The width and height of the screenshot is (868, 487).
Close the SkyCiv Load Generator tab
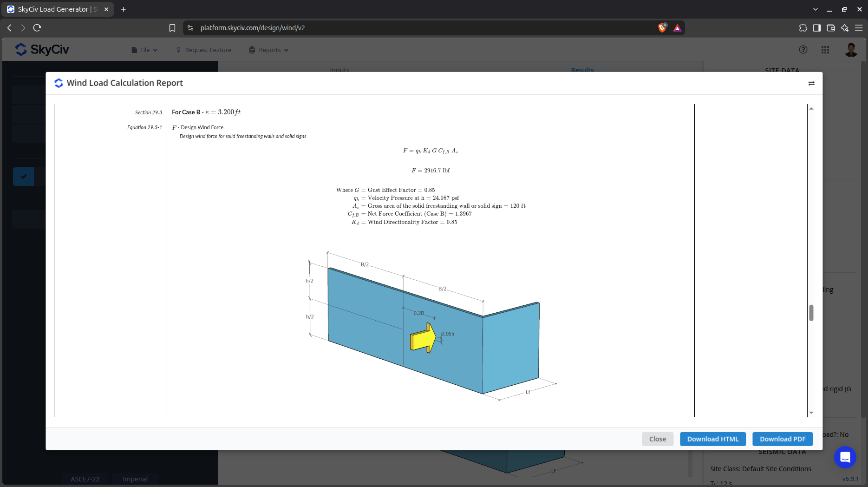(106, 9)
